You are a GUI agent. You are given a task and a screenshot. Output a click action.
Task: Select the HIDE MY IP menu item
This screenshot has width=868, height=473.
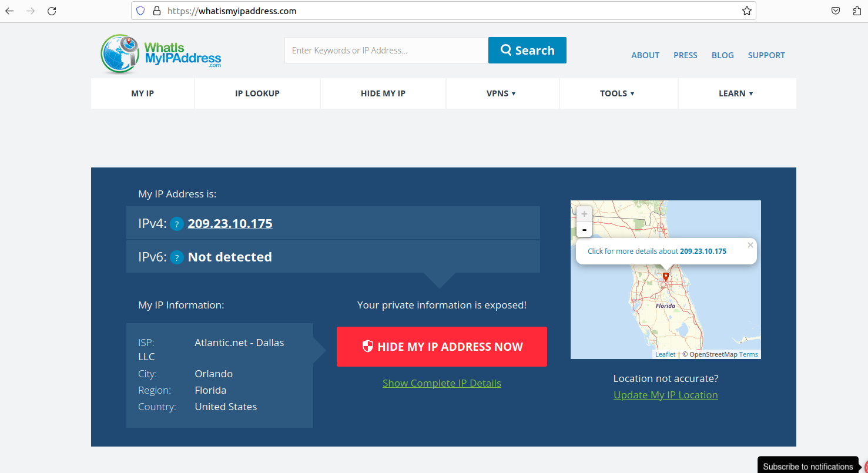(x=383, y=93)
